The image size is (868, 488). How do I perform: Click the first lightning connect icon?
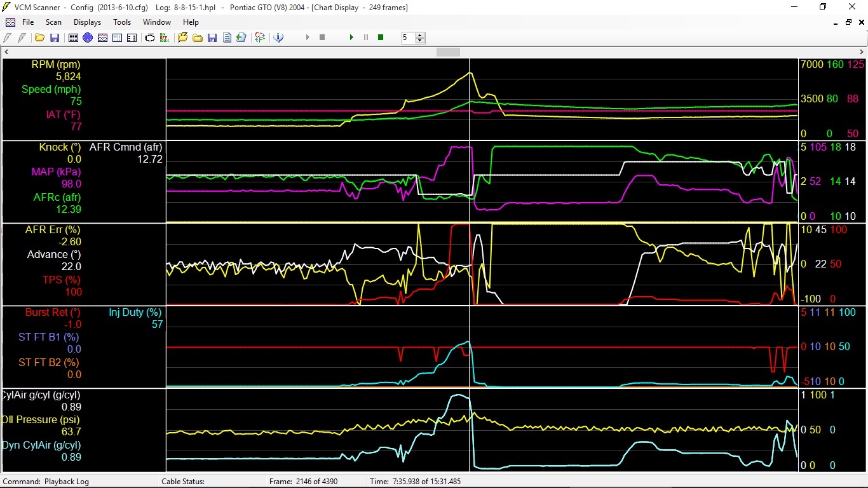point(9,37)
